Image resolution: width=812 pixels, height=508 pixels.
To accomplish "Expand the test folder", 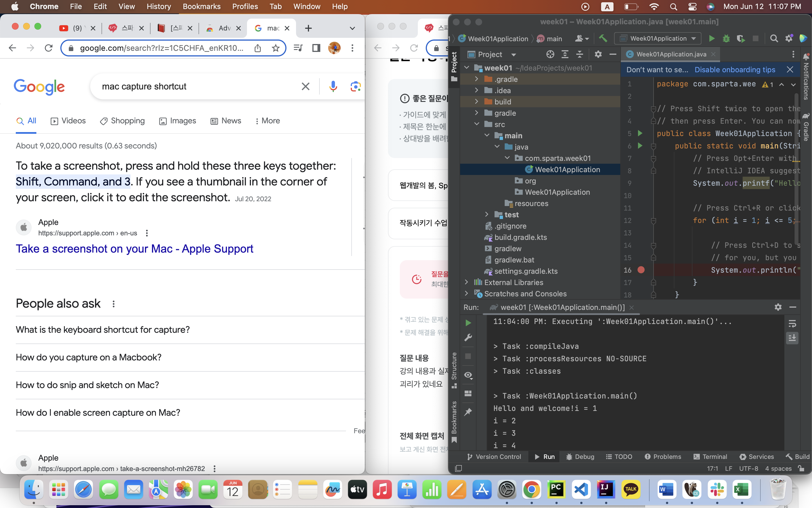I will click(x=487, y=214).
